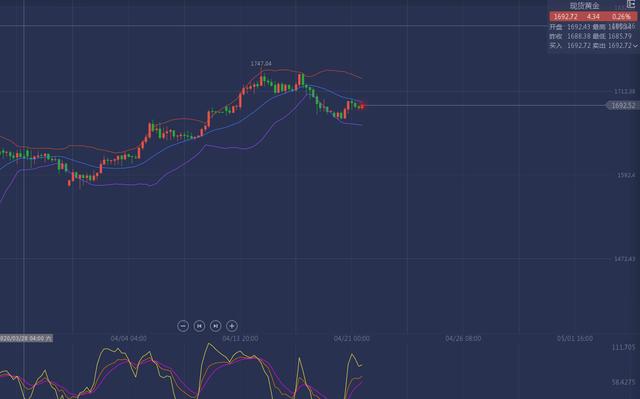Toggle the quote panel icon at top right

(631, 4)
